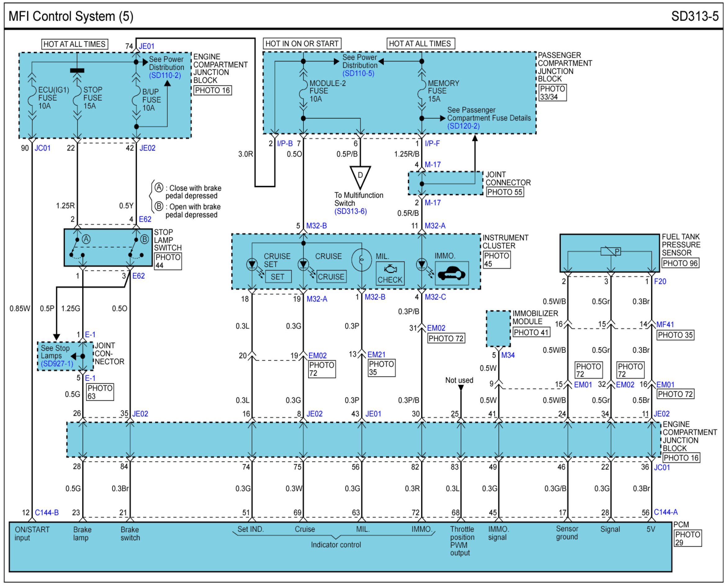Click the PHOTO 29 box beside PCM
The height and width of the screenshot is (586, 728).
pyautogui.click(x=687, y=538)
